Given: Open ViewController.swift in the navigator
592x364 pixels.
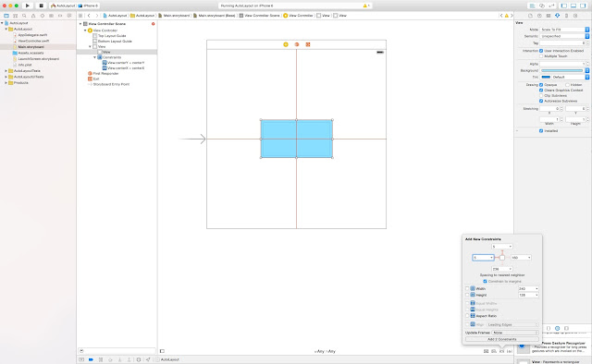Looking at the screenshot, I should (33, 41).
